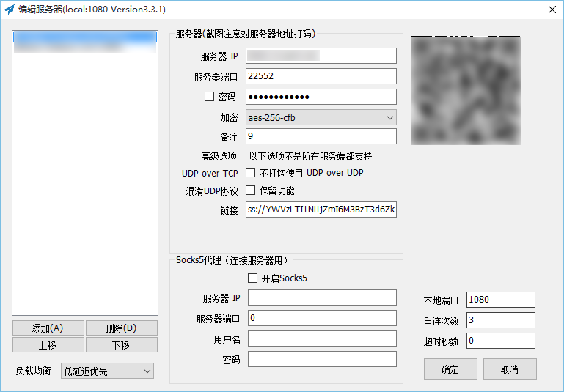Viewport: 564px width, 392px height.
Task: Enable the 开启Socks5 checkbox
Action: pos(253,278)
